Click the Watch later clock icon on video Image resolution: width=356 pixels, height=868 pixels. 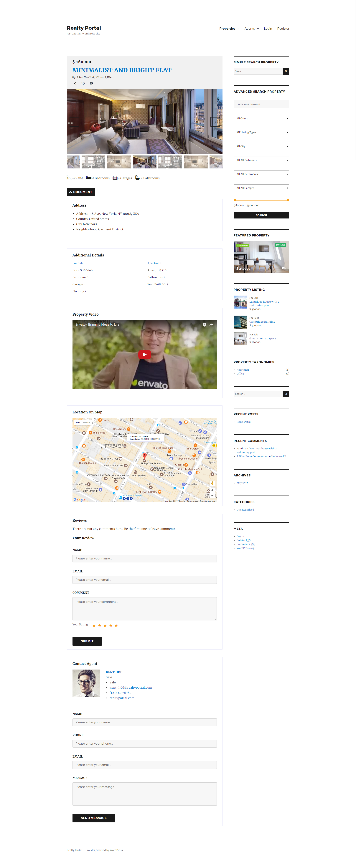point(204,325)
